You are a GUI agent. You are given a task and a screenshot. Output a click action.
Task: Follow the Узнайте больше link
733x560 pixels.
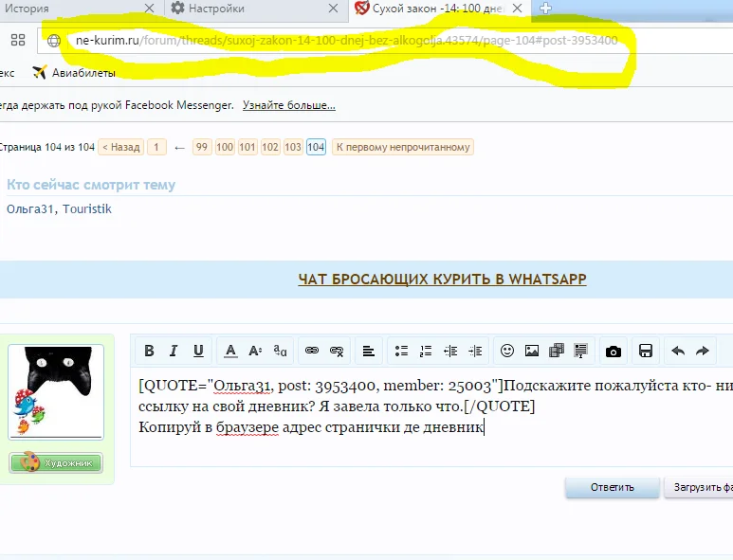[x=289, y=105]
